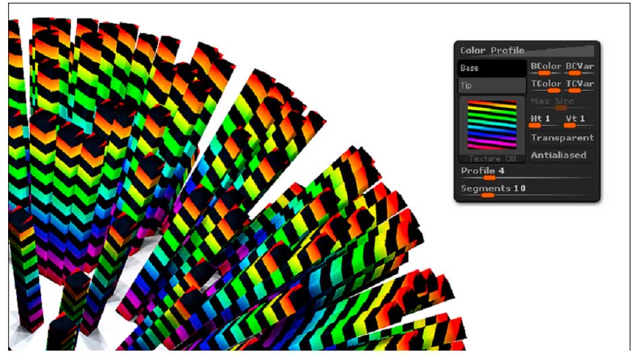
Task: Toggle the Transparent option
Action: click(x=562, y=138)
